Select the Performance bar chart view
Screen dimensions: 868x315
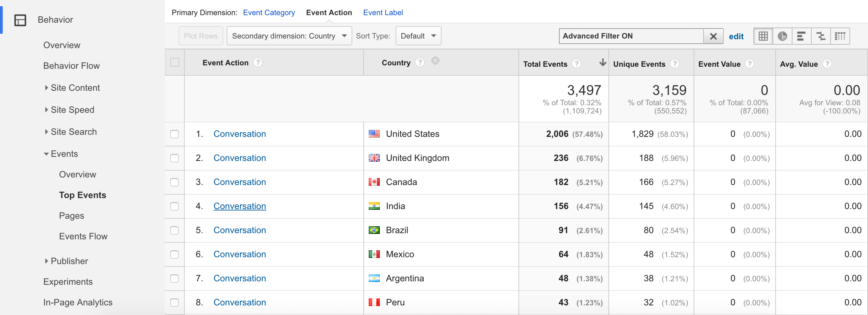(801, 36)
